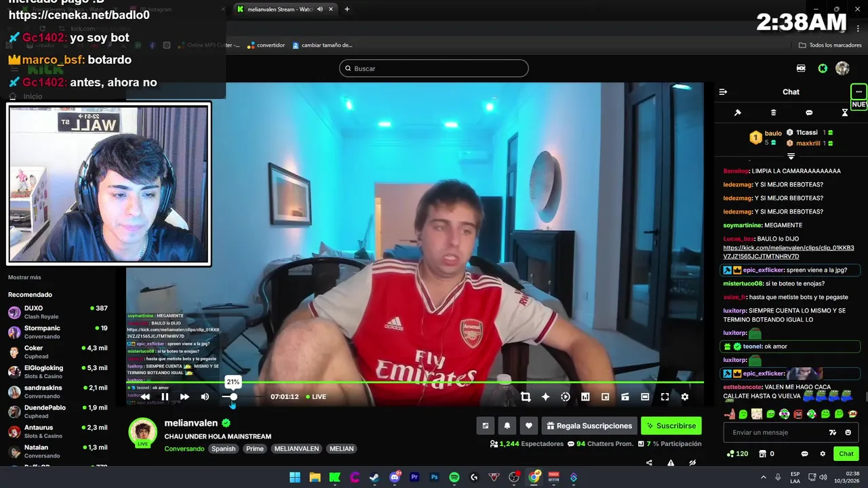
Task: Rewind the stream with the back button
Action: point(144,396)
